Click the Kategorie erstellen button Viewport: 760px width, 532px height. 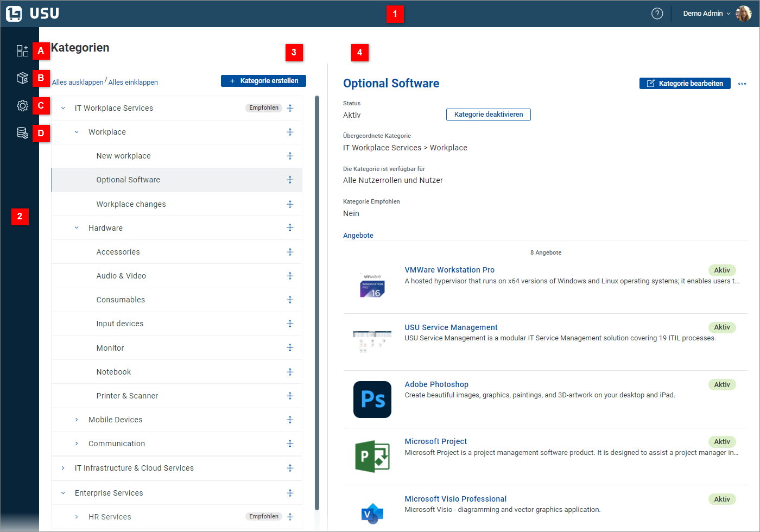[263, 80]
